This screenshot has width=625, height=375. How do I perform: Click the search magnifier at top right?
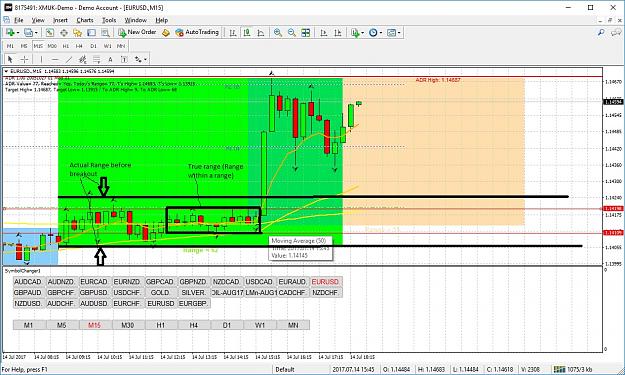point(601,33)
